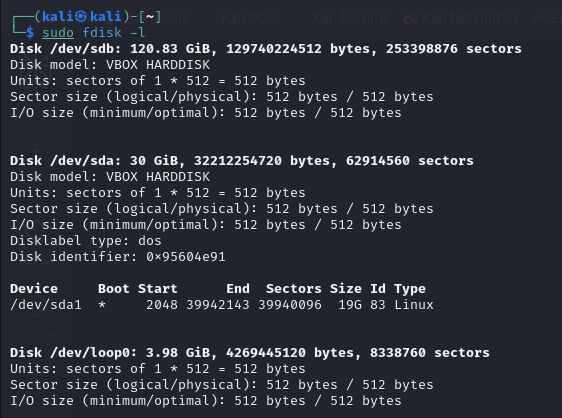Open the faint Kali NetHunter bookmark
Image resolution: width=562 pixels, height=418 pixels.
470,18
